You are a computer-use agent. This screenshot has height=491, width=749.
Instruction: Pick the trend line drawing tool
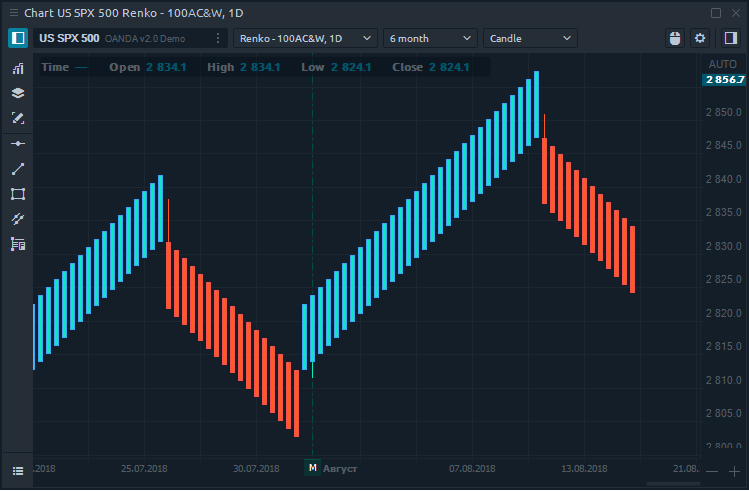click(17, 169)
